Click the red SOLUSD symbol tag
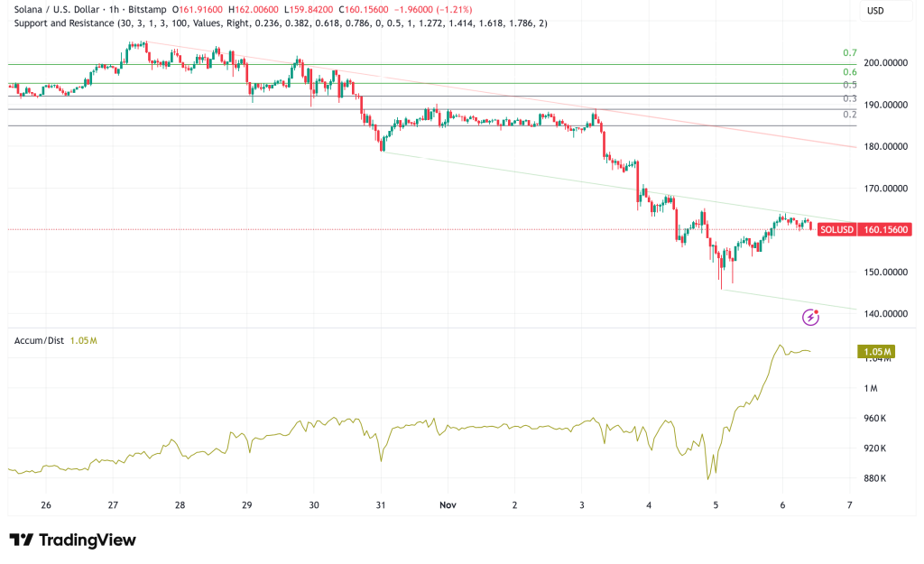The width and height of the screenshot is (924, 564). tap(835, 229)
